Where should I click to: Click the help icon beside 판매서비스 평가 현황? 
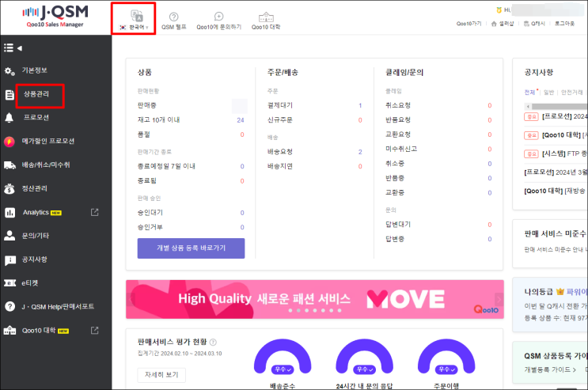(213, 342)
